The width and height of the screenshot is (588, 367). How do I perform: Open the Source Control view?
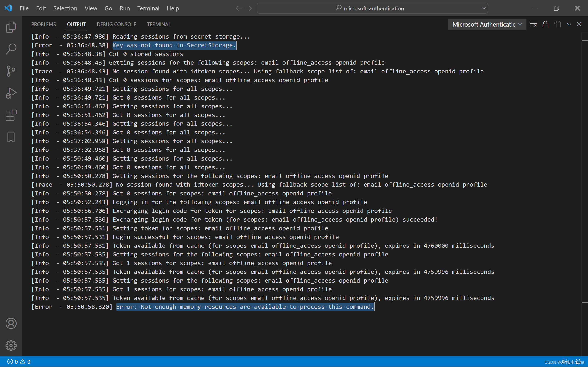(x=11, y=71)
